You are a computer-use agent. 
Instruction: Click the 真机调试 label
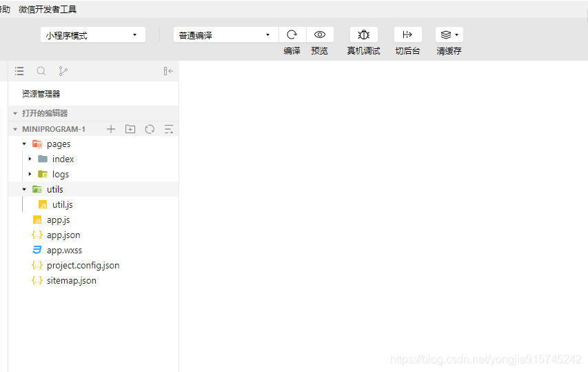pyautogui.click(x=364, y=50)
